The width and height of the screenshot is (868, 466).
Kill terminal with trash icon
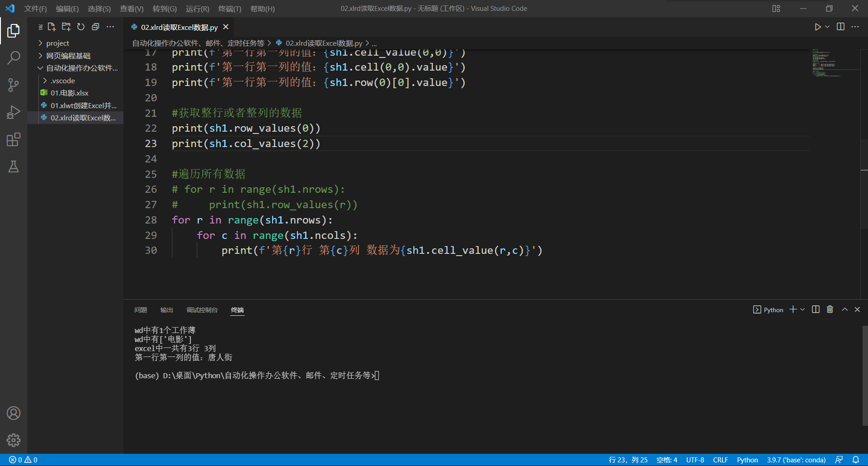tap(830, 309)
